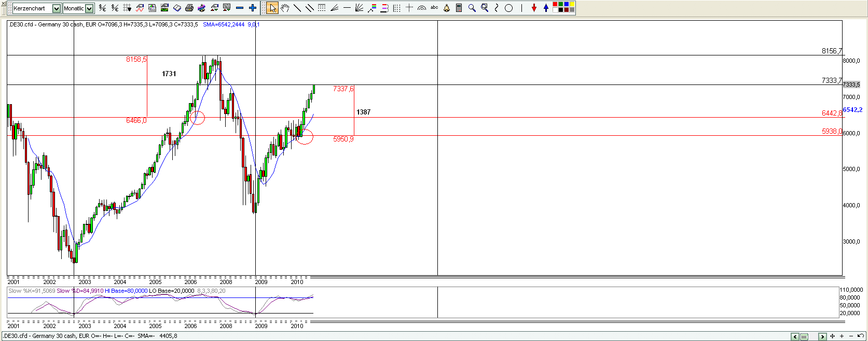Viewport: 868px width, 341px height.
Task: Click the 7337,6 red price label
Action: [343, 89]
